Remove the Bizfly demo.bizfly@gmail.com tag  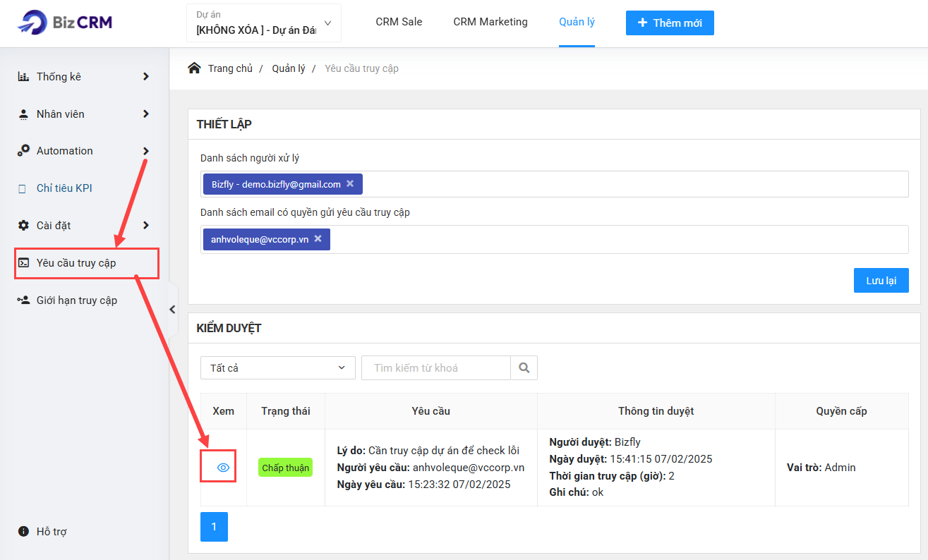[x=350, y=184]
